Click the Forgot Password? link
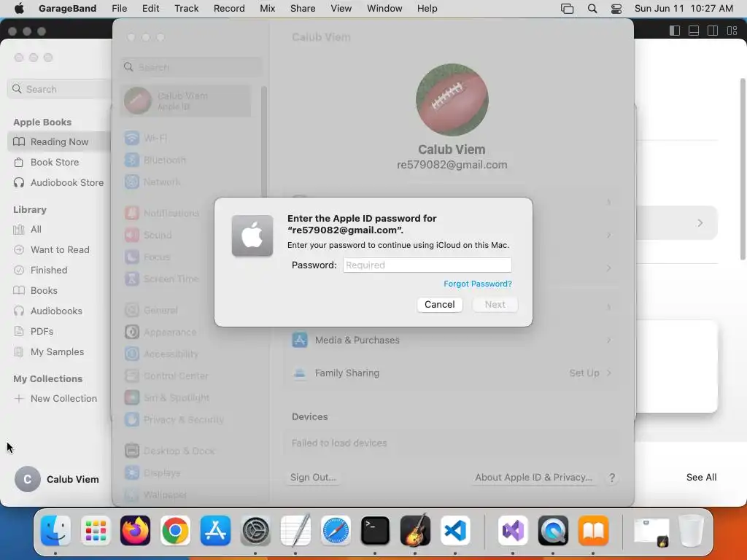747x560 pixels. coord(477,284)
